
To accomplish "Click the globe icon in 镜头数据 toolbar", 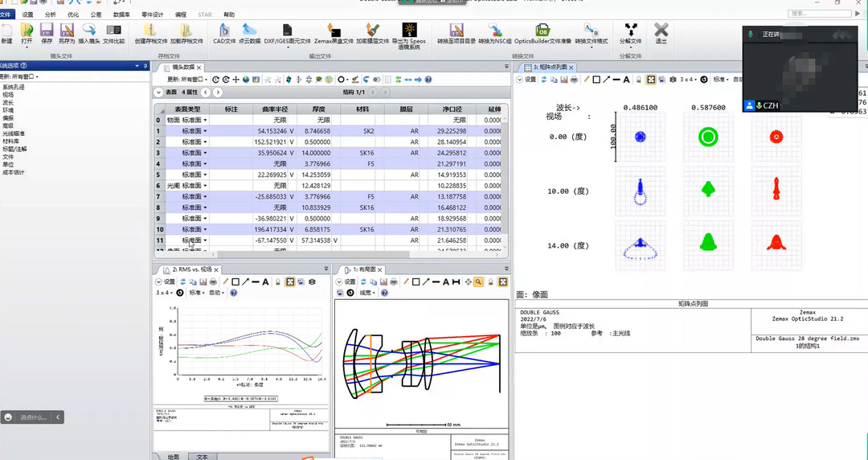I will coord(246,80).
